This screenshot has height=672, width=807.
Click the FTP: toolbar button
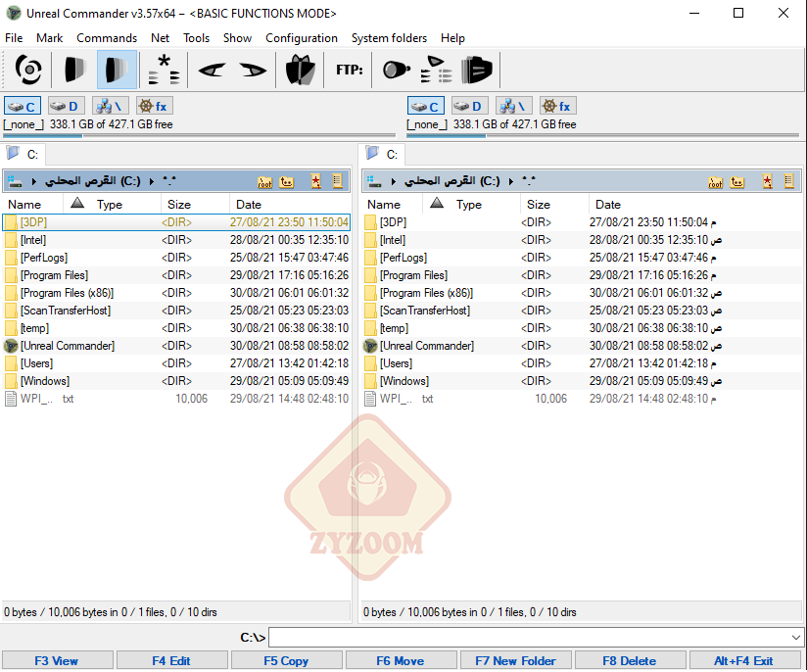click(350, 70)
